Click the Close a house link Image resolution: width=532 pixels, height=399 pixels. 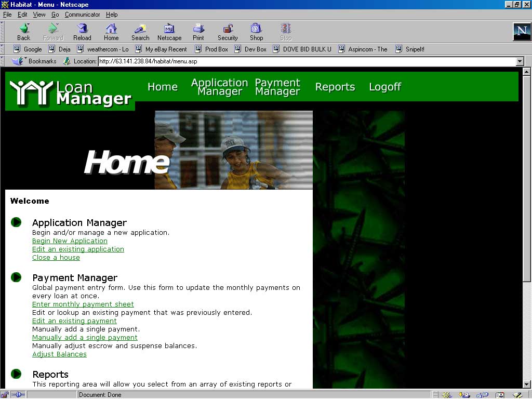pos(56,258)
